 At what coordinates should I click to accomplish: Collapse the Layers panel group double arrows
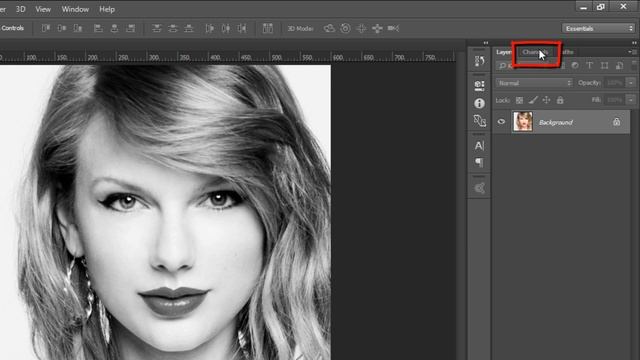tap(634, 43)
